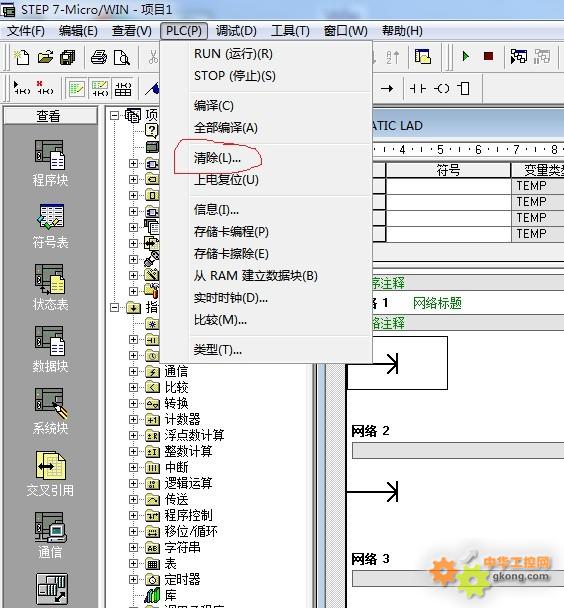Image resolution: width=564 pixels, height=608 pixels.
Task: Click the 网络 2 label
Action: [x=370, y=431]
